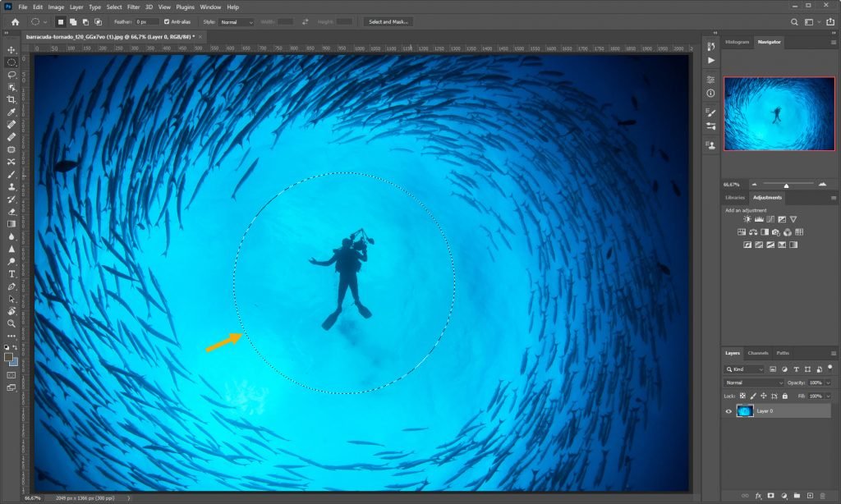The image size is (841, 504).
Task: Close the barracuda-tornado document tab
Action: pyautogui.click(x=200, y=37)
